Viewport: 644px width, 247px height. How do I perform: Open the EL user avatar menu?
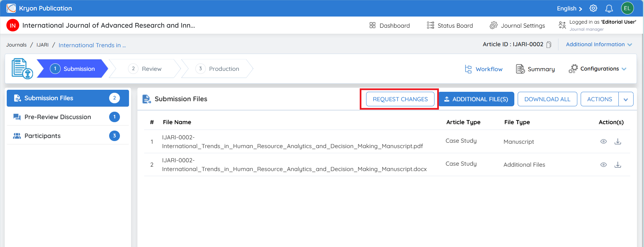click(x=627, y=8)
